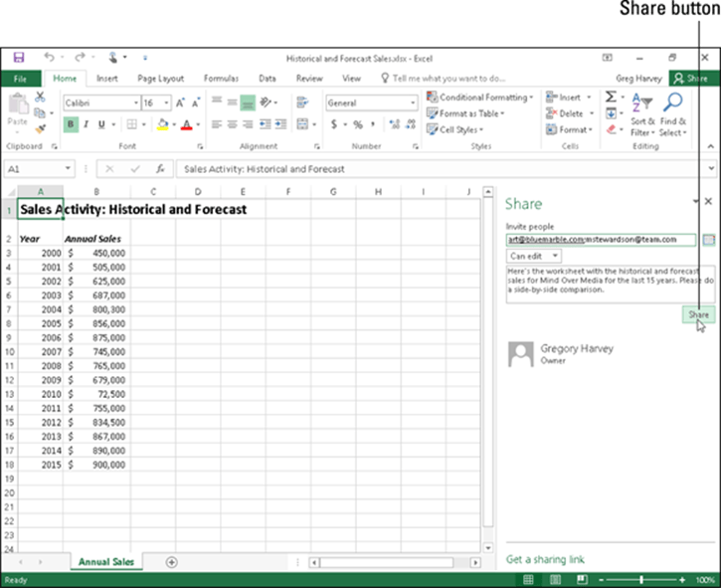Click the Merge & Center icon
This screenshot has width=721, height=588.
[302, 123]
